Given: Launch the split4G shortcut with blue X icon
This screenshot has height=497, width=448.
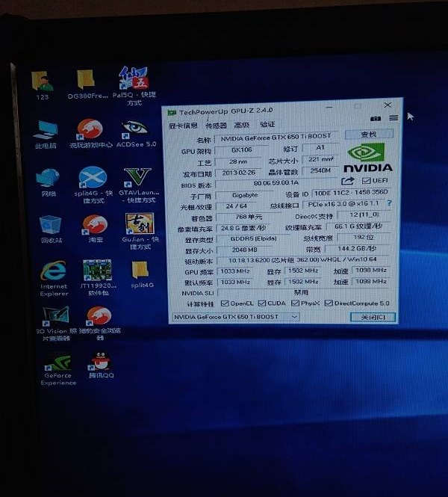Looking at the screenshot, I should 93,177.
